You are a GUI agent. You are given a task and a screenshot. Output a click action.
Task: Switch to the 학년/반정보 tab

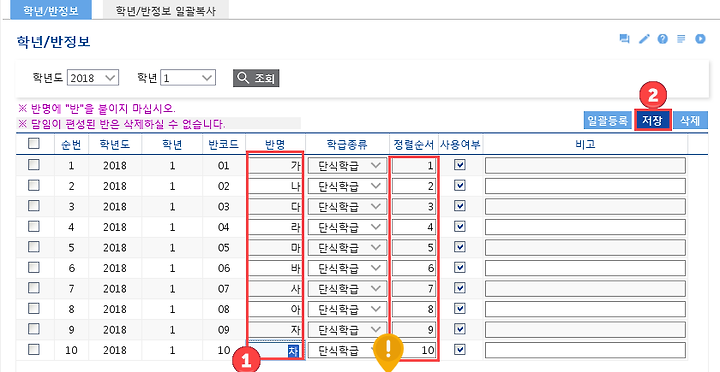click(x=51, y=11)
